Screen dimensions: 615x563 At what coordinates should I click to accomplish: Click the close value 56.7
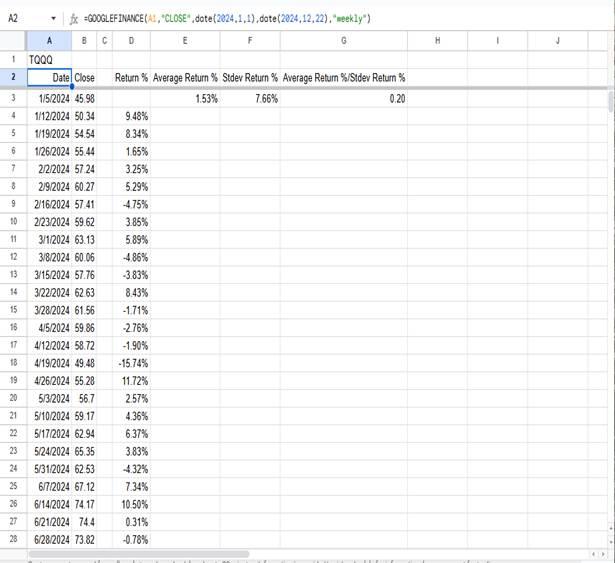click(84, 399)
